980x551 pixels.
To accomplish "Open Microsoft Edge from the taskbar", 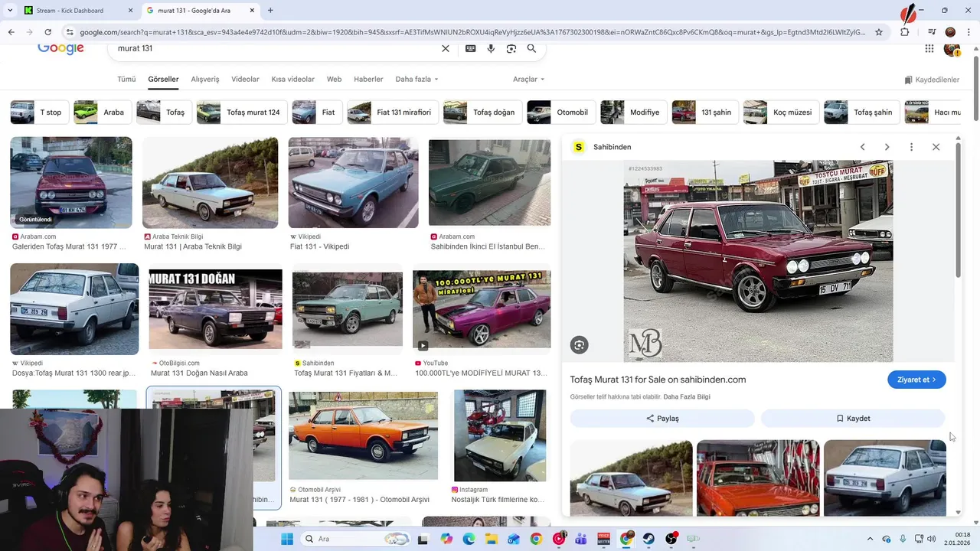I will point(469,539).
